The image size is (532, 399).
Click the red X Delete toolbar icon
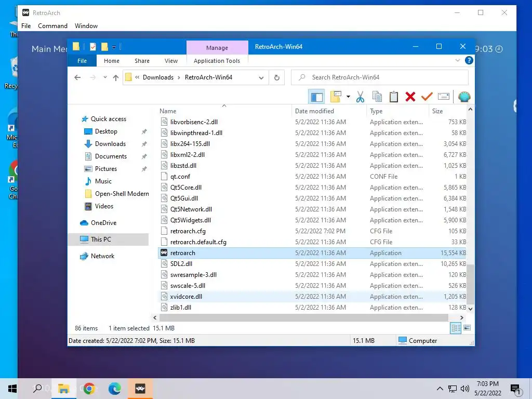point(410,97)
